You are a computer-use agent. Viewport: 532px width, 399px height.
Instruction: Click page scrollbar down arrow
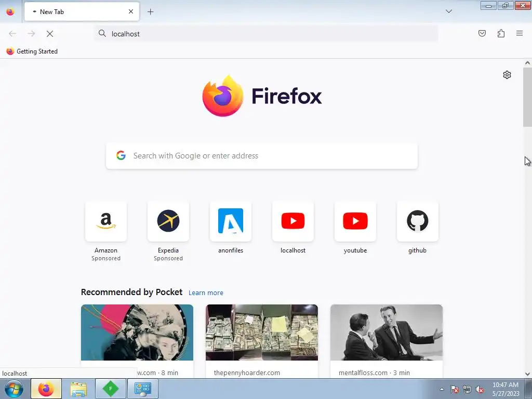[527, 374]
